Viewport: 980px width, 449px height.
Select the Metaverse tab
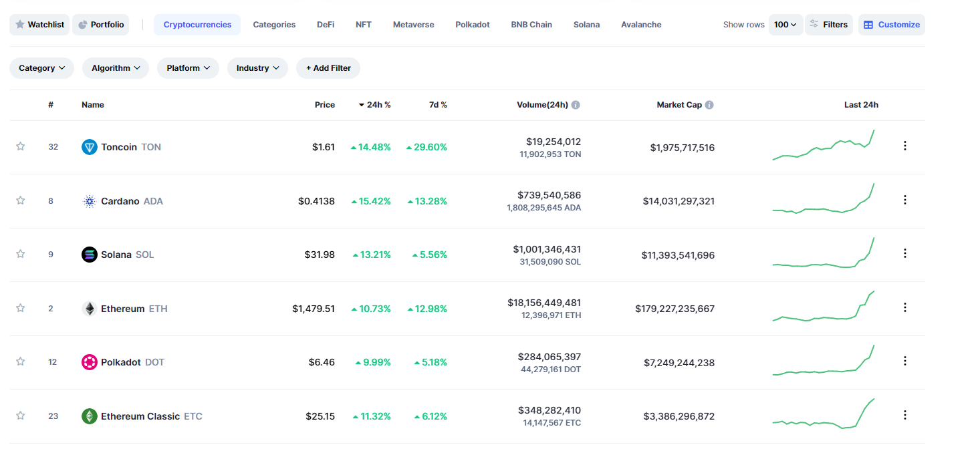pos(413,25)
